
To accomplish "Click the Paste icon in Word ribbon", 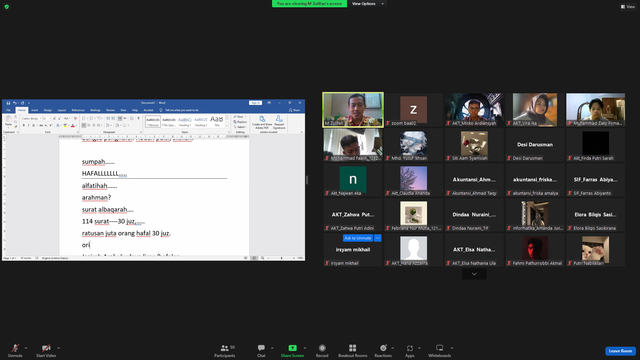I will tap(8, 120).
